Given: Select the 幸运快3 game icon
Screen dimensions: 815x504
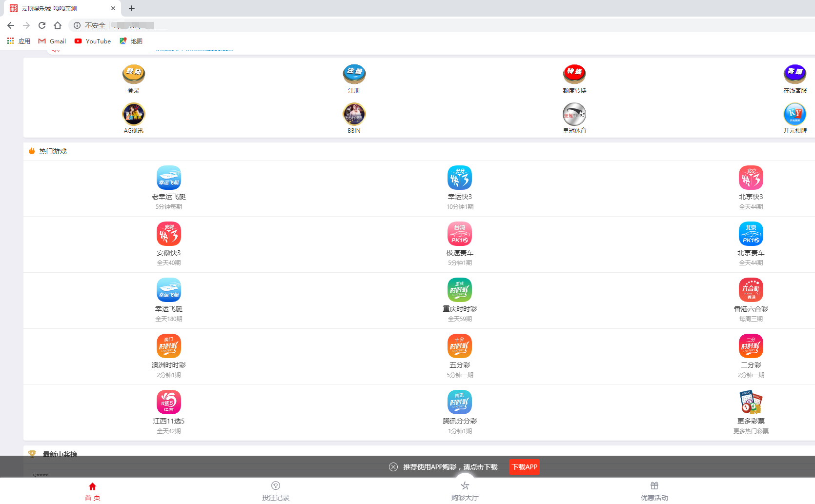Looking at the screenshot, I should 460,178.
